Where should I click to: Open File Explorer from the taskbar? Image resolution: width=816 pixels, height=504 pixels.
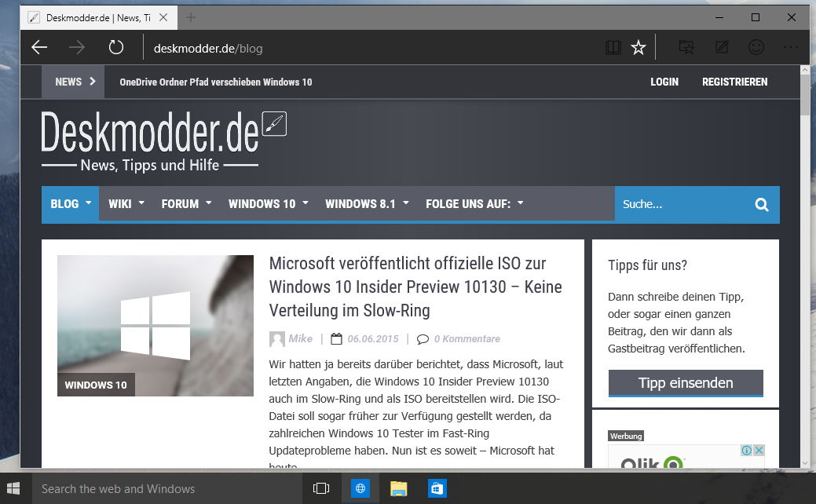pos(399,488)
